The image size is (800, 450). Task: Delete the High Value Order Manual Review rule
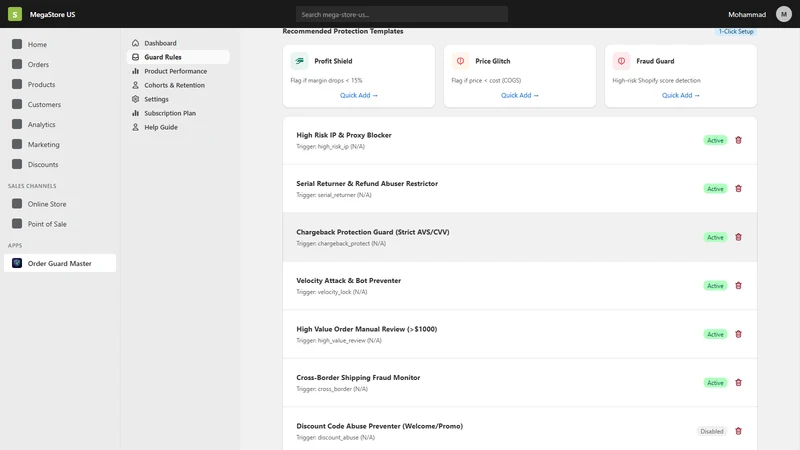pyautogui.click(x=738, y=334)
